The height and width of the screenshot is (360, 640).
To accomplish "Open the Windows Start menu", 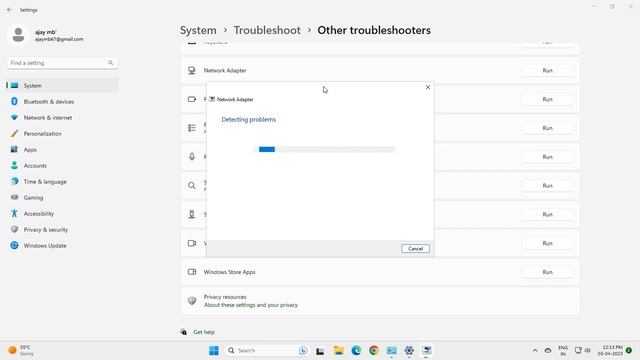I will pos(214,350).
